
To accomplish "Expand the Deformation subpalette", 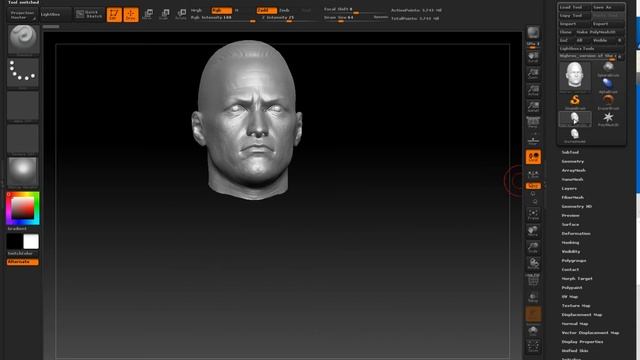I will [576, 233].
